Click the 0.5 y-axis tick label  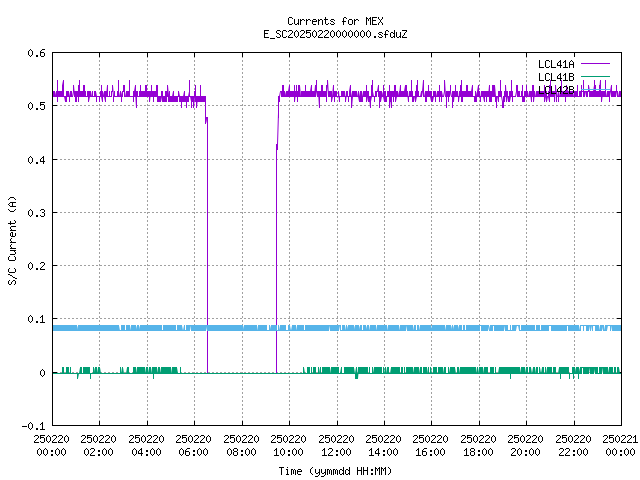pyautogui.click(x=36, y=106)
